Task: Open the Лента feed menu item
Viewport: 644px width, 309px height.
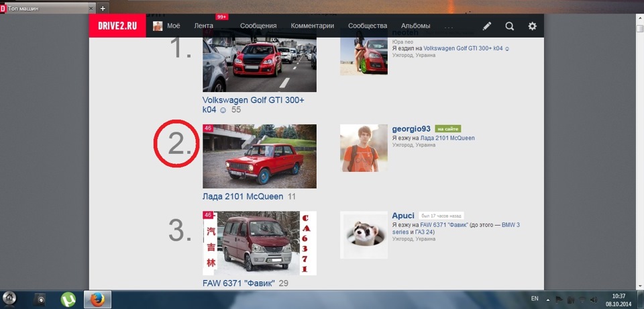Action: (204, 26)
